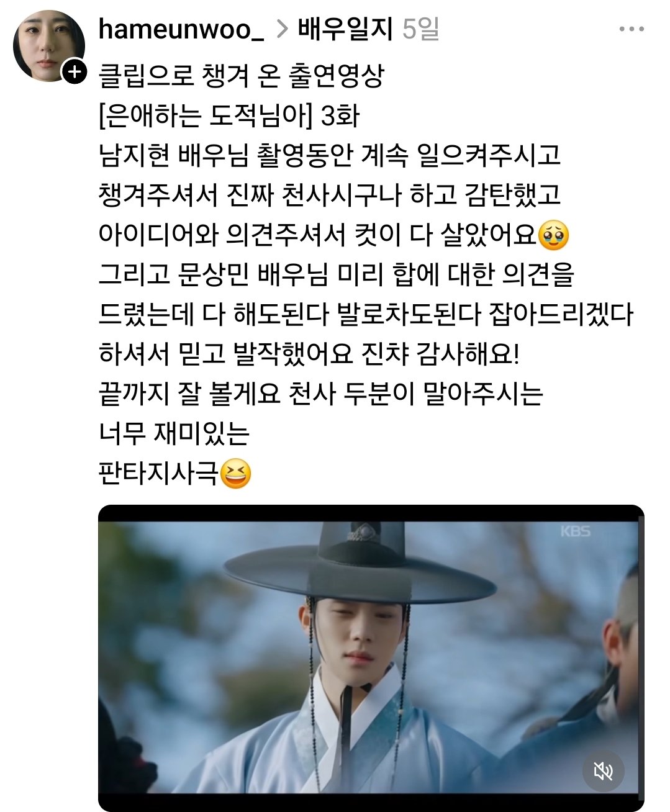
Task: Click the [은애하는 도적님아] 3화 title text
Action: coord(229,115)
